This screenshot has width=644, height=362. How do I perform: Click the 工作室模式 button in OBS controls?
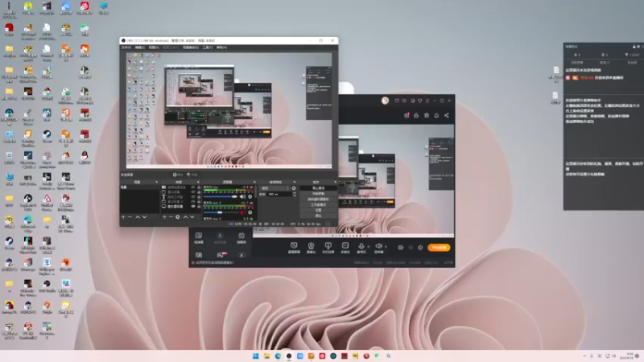click(x=318, y=205)
